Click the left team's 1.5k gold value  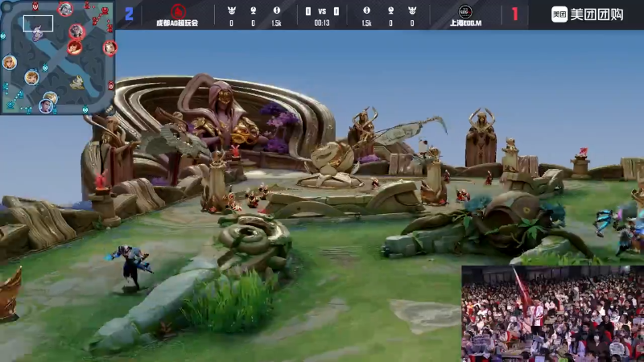coord(276,23)
